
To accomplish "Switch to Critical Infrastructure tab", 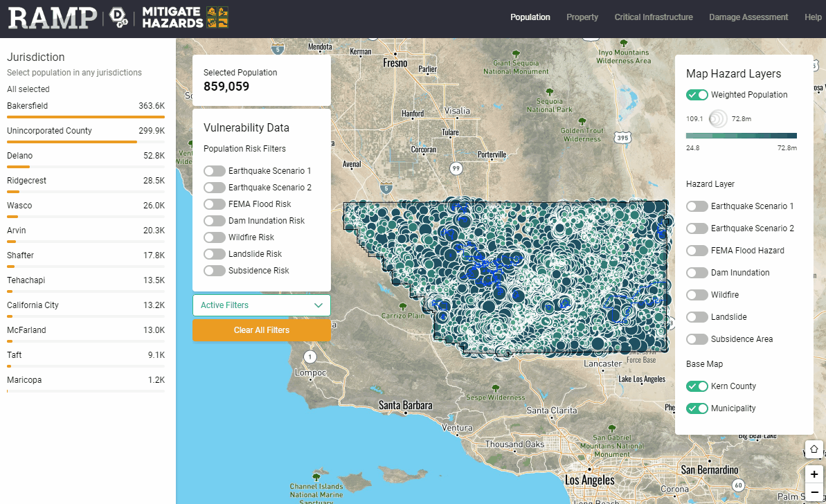I will (653, 17).
